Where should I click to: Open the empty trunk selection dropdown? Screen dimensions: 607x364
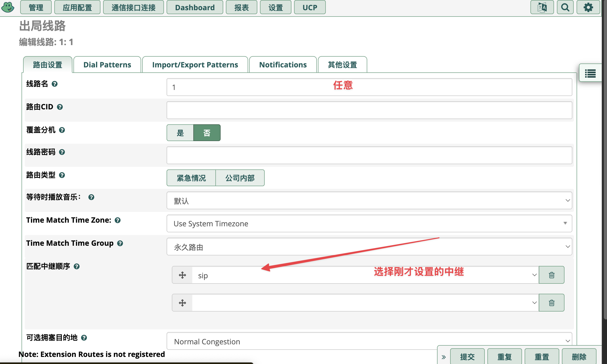click(366, 303)
